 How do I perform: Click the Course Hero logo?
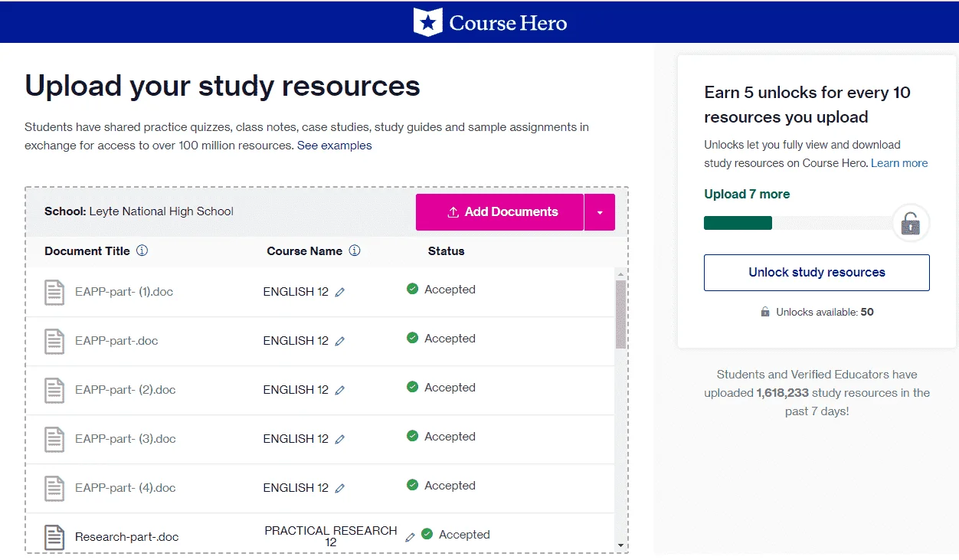pos(490,22)
